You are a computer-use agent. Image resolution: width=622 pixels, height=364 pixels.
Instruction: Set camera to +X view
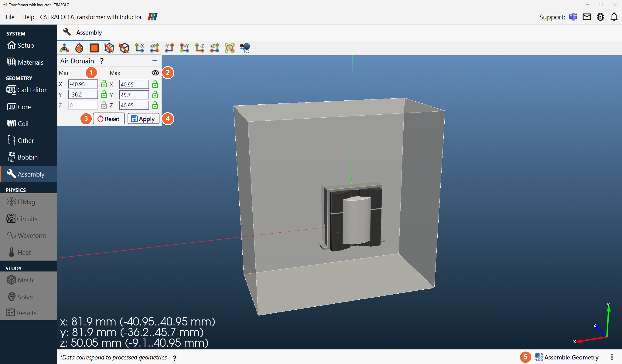click(154, 48)
